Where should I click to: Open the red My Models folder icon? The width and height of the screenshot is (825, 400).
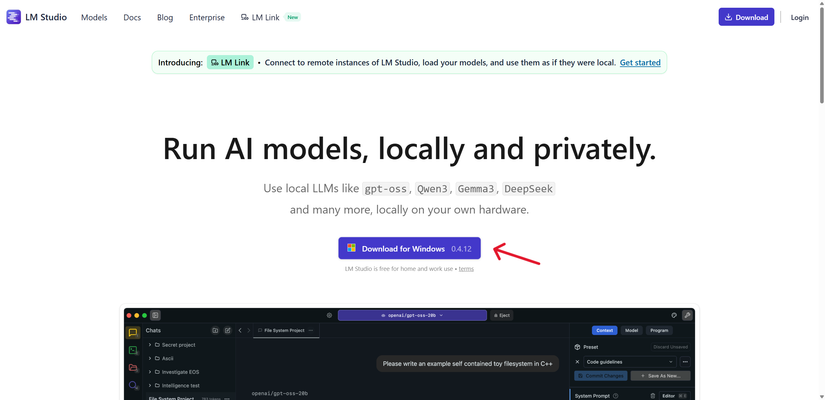pos(133,367)
